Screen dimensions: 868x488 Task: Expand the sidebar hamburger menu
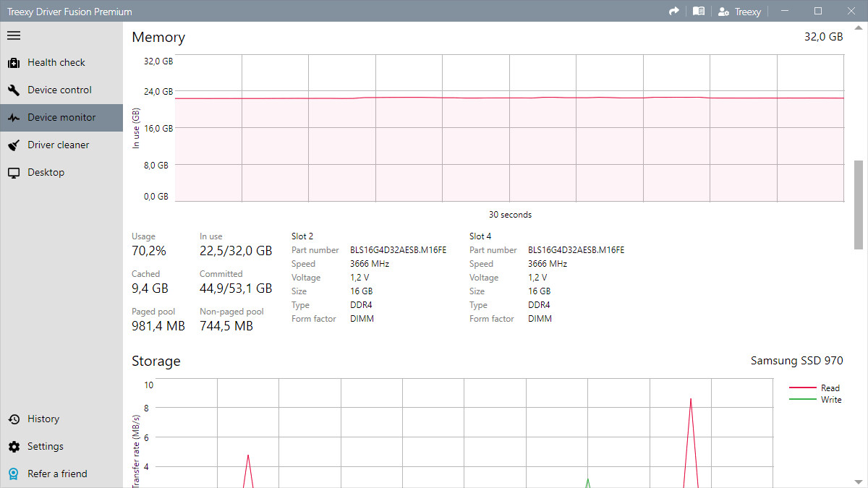13,35
